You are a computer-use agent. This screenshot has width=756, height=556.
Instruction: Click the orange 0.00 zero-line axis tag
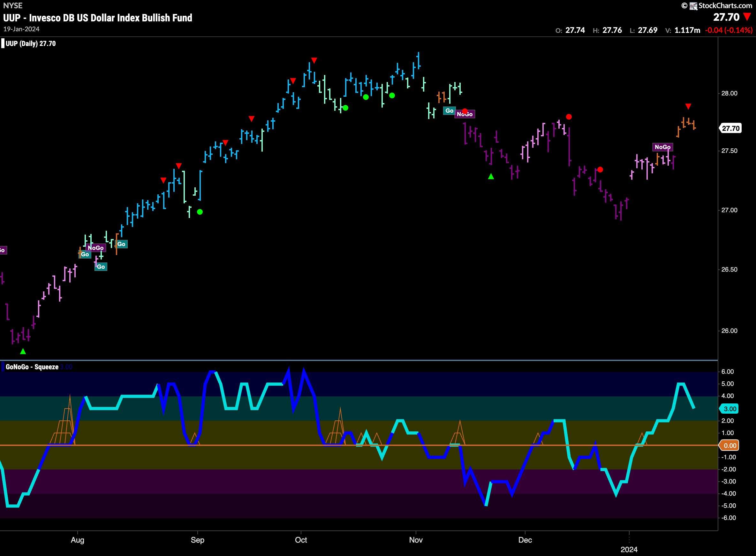coord(729,445)
